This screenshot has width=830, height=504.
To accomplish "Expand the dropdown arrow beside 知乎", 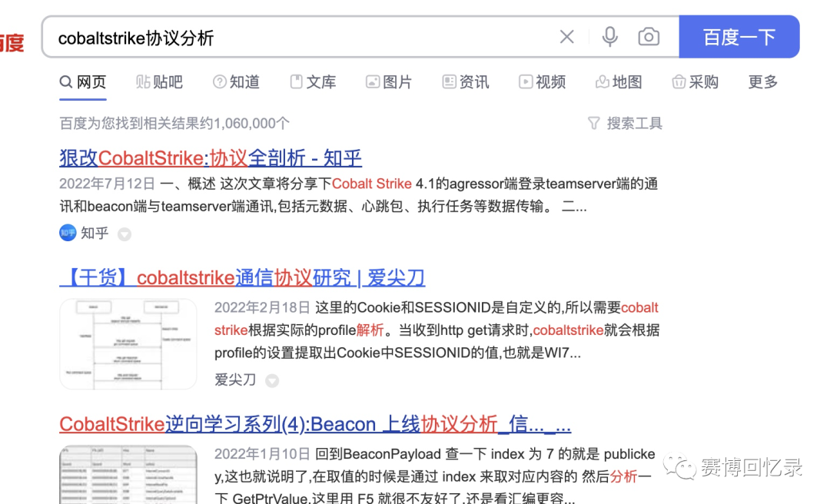I will [124, 234].
